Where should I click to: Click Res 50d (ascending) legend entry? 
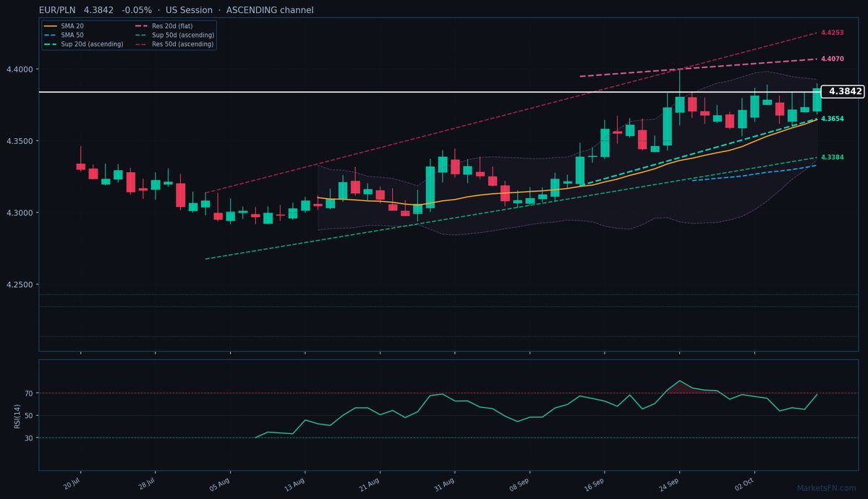(x=174, y=44)
